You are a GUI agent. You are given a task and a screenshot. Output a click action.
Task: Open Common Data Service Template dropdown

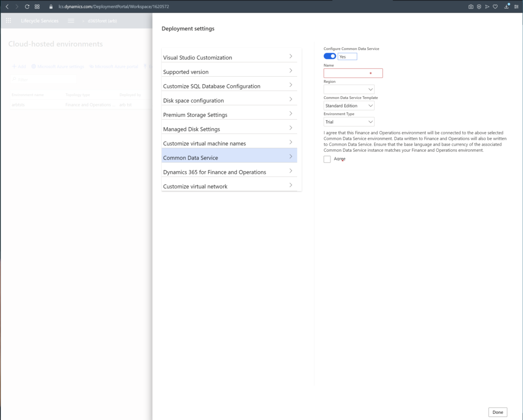click(x=349, y=106)
